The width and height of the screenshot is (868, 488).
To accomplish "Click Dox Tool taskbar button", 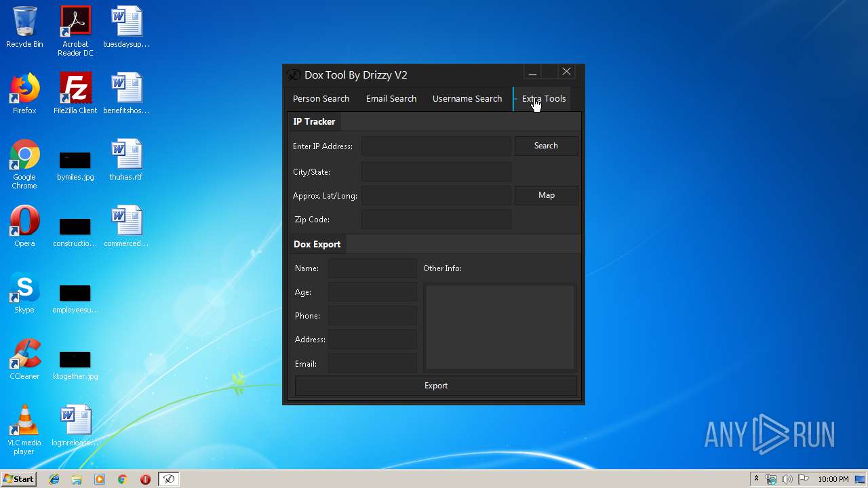I will click(x=168, y=479).
